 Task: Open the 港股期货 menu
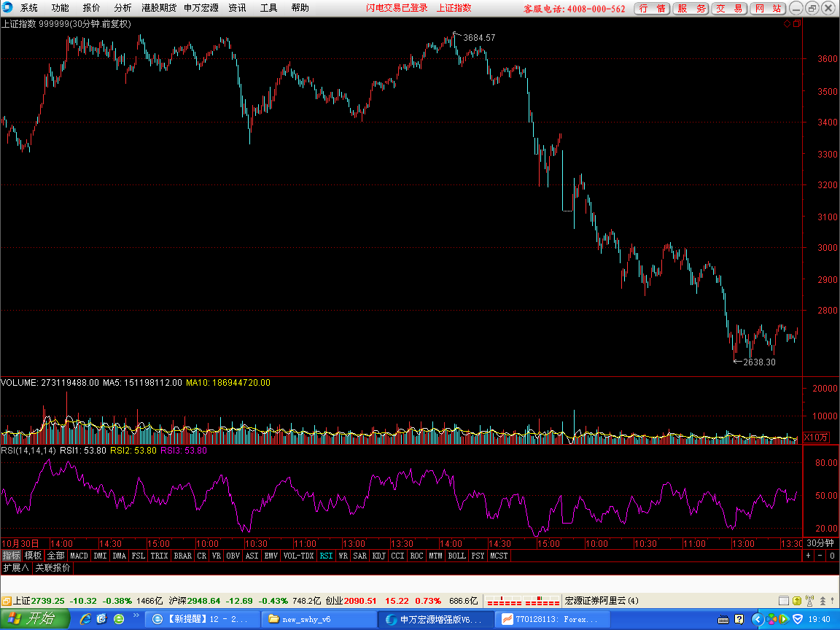pyautogui.click(x=159, y=8)
